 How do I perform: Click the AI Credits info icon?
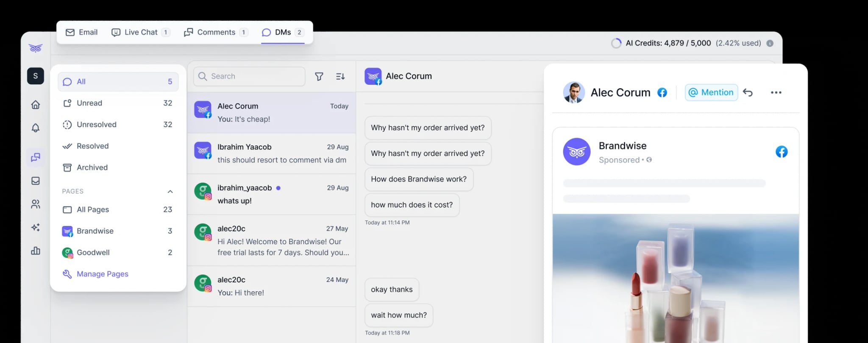click(770, 43)
